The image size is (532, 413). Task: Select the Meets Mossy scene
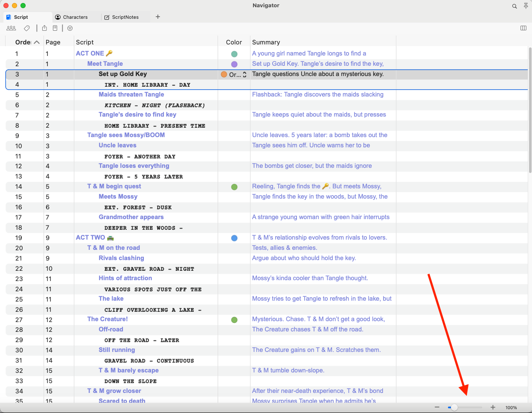[118, 196]
